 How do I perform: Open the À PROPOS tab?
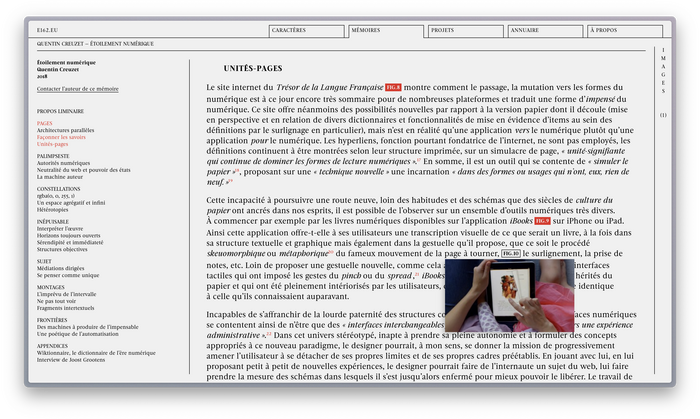625,31
